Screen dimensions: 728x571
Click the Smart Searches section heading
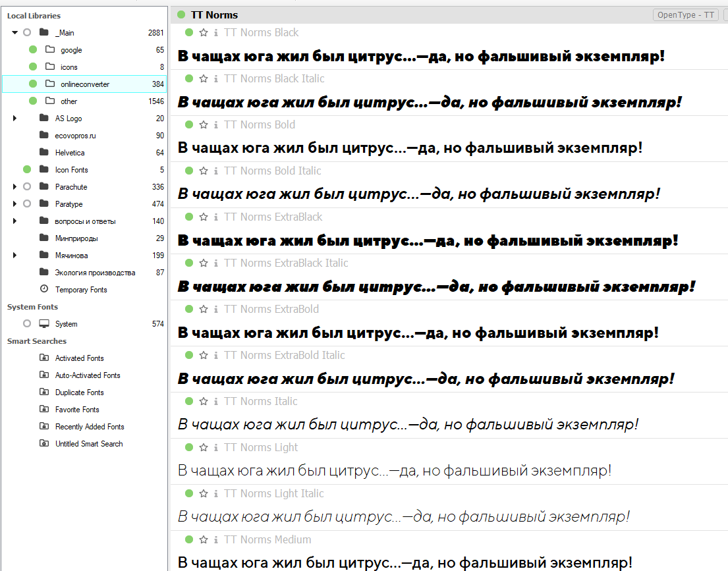(x=37, y=341)
